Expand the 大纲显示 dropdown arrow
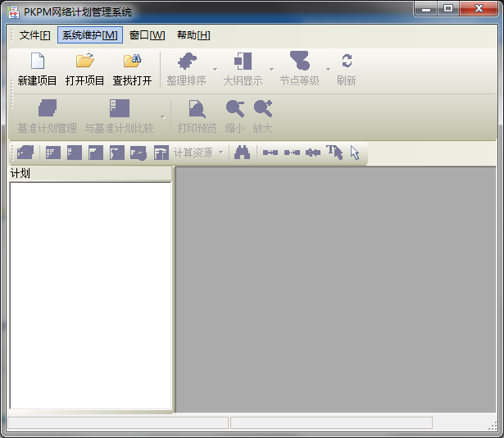 pos(271,70)
